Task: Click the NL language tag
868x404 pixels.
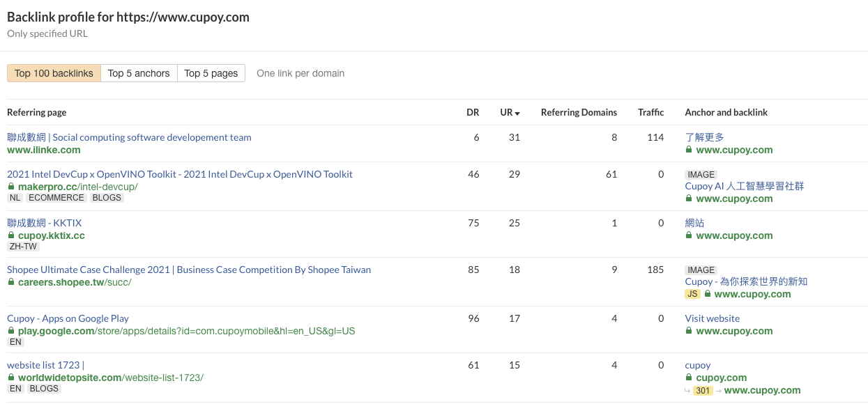Action: click(15, 198)
